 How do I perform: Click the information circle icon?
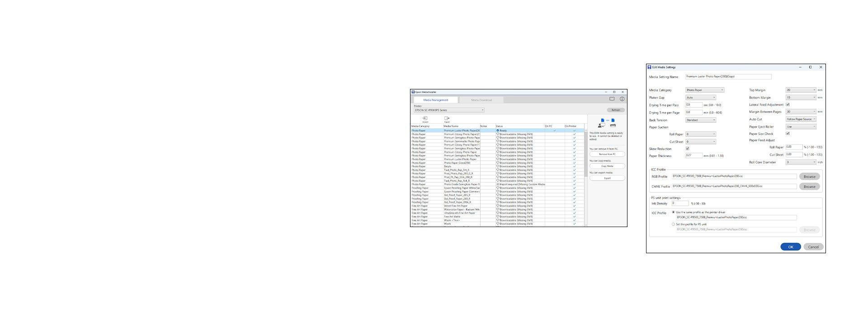point(622,99)
